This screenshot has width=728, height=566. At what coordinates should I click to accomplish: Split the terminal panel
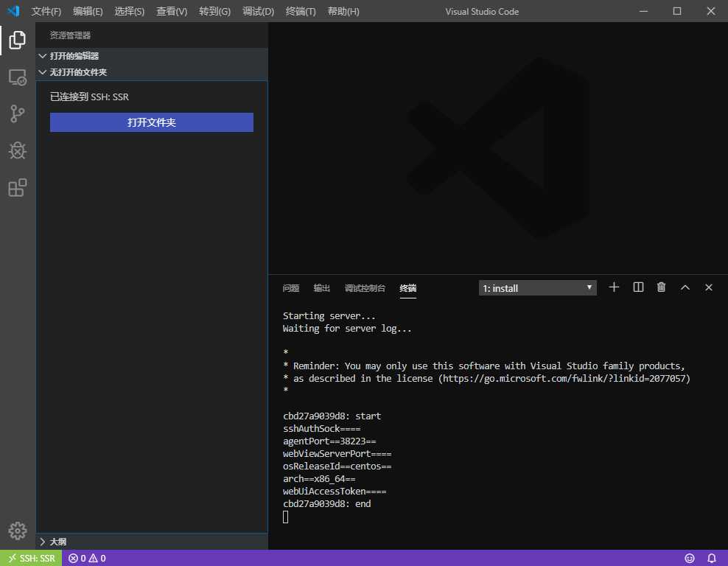(638, 287)
